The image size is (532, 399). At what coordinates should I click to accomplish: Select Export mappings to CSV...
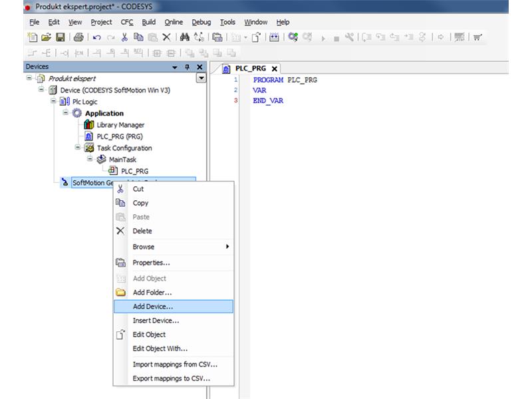point(174,378)
